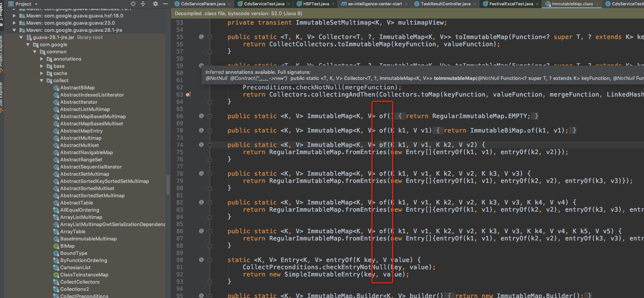Switch to the TaskResultController.java tab

pyautogui.click(x=445, y=4)
